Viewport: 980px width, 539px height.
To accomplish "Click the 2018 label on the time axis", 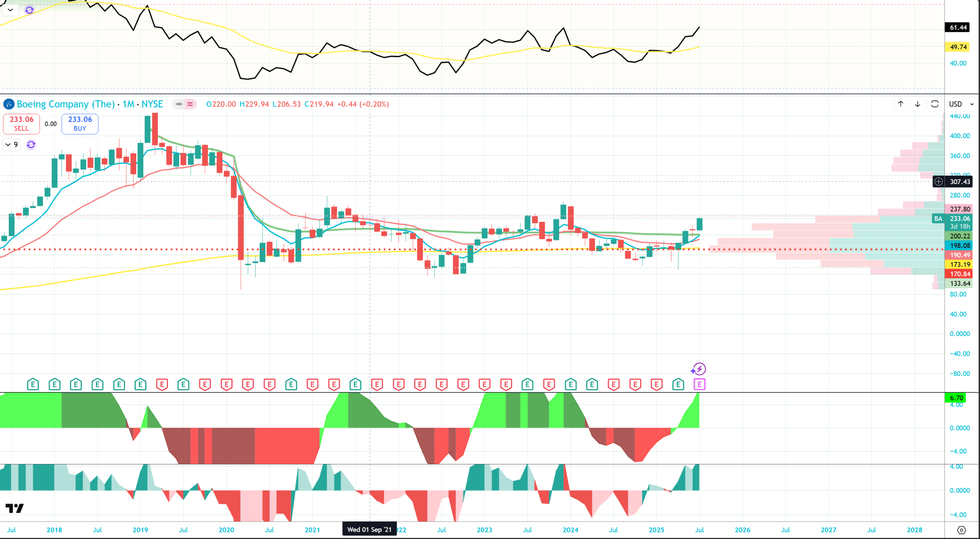I will [54, 530].
